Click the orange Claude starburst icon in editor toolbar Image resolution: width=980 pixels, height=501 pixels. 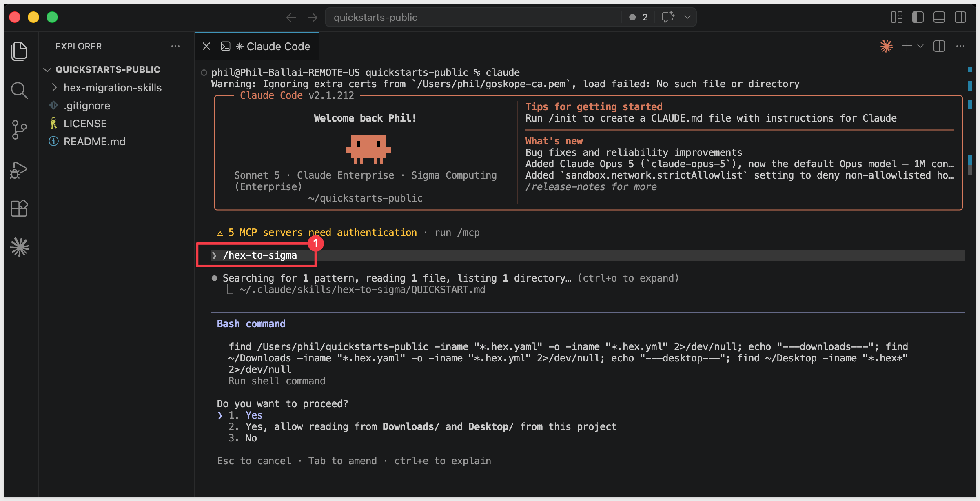(x=886, y=46)
